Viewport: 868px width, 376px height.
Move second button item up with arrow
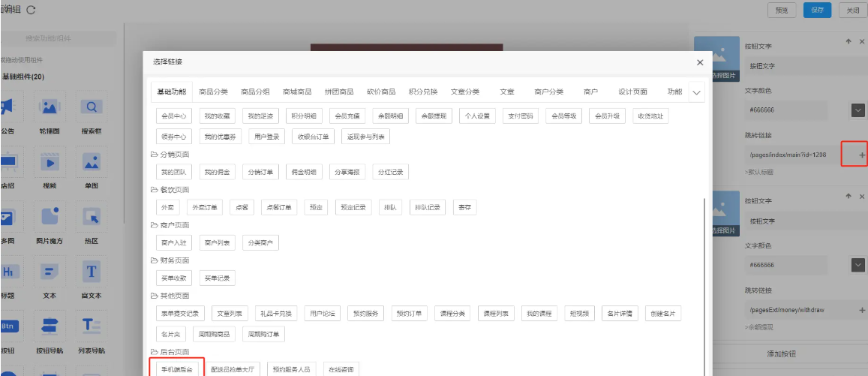848,197
